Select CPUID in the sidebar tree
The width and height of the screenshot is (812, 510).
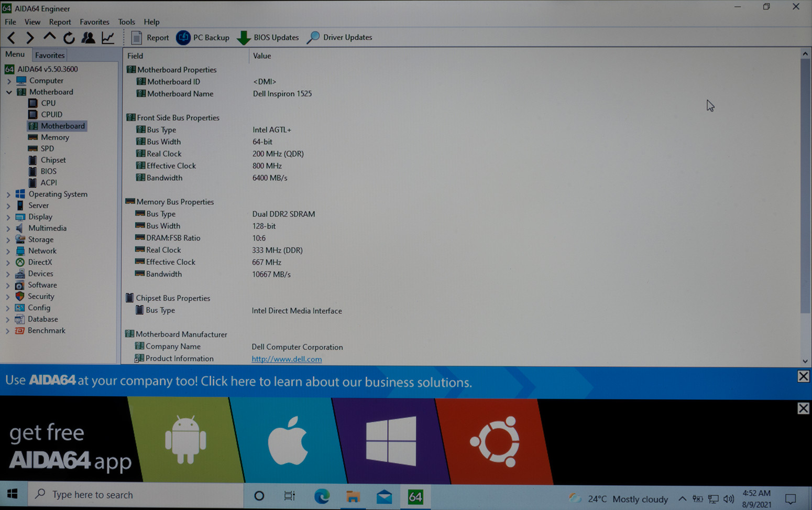[51, 114]
